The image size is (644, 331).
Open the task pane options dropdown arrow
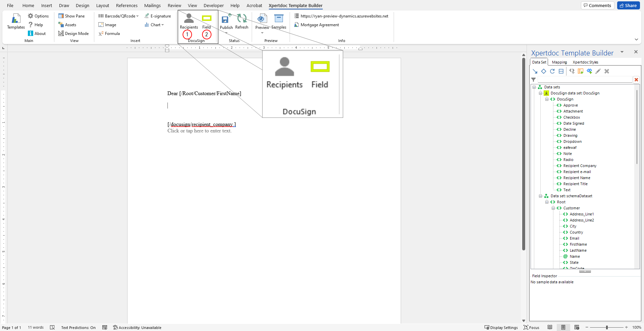[622, 52]
